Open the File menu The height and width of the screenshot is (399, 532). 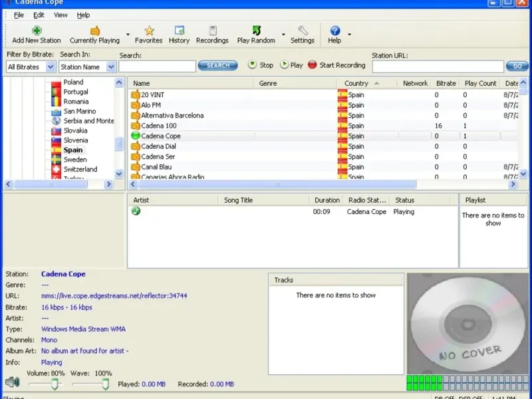19,15
